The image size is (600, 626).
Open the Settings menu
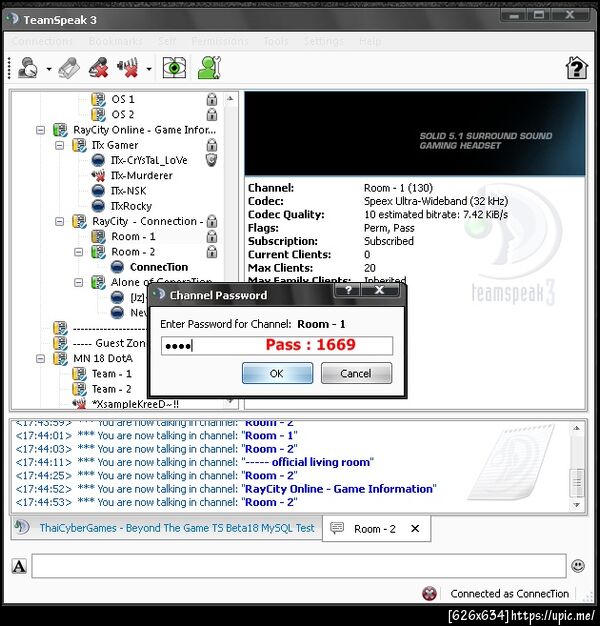click(323, 41)
